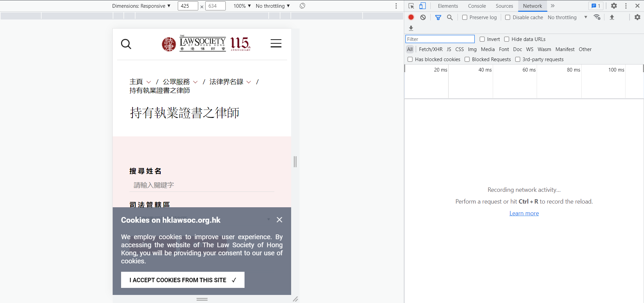Check Hide data URLs checkbox
Image resolution: width=644 pixels, height=303 pixels.
click(506, 39)
